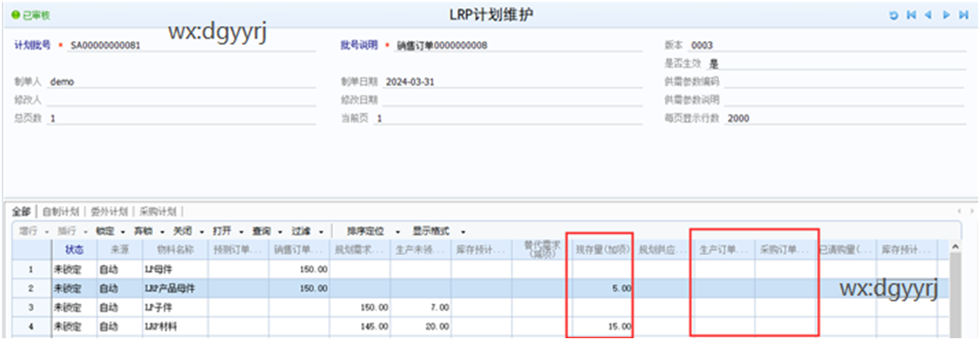
Task: Go to the last record icon
Action: coord(963,15)
